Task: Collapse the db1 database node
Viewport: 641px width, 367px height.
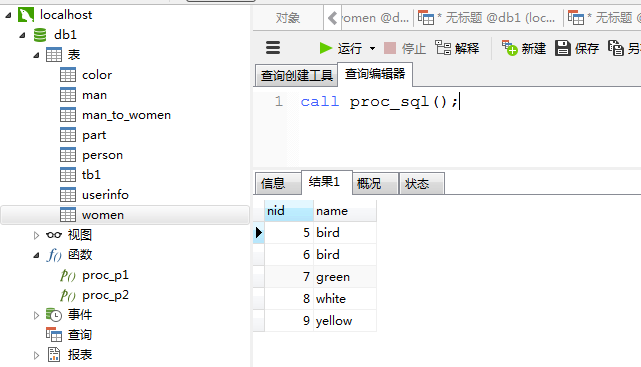Action: point(22,36)
